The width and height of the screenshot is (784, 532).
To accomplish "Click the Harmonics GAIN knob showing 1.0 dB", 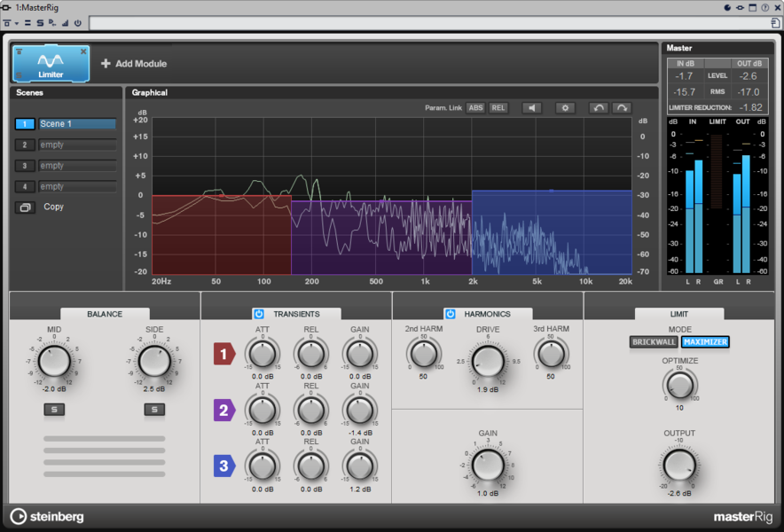I will pyautogui.click(x=488, y=465).
